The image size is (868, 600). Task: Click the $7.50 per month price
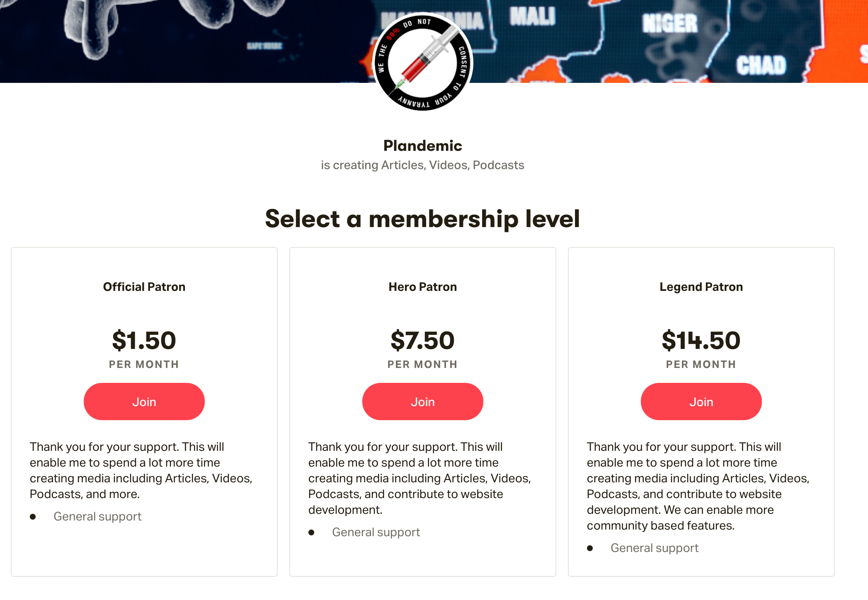pyautogui.click(x=422, y=340)
